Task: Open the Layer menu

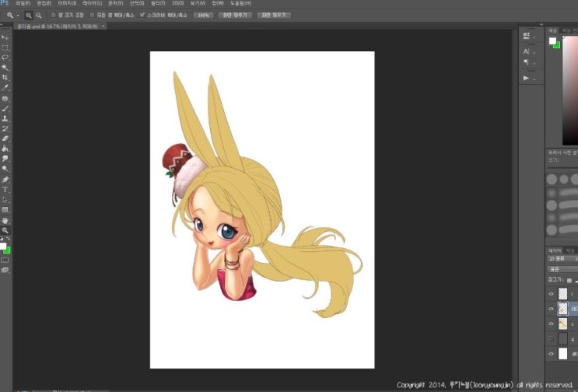Action: tap(92, 3)
